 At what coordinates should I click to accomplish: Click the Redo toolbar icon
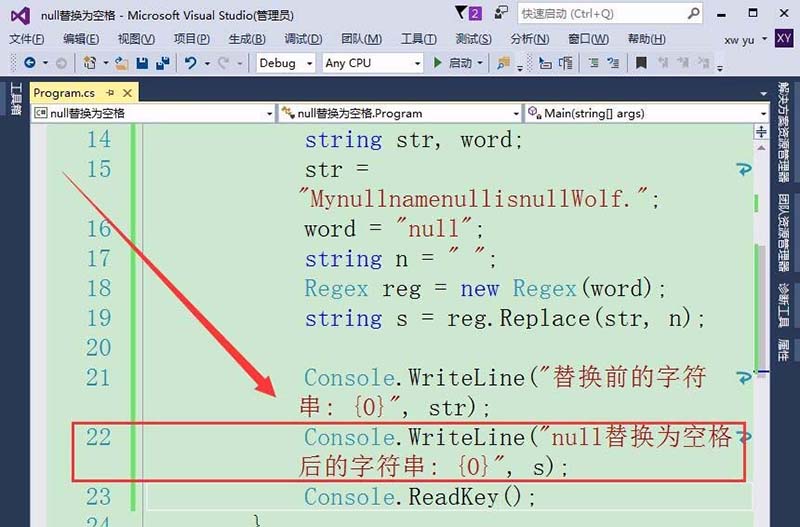click(x=223, y=63)
